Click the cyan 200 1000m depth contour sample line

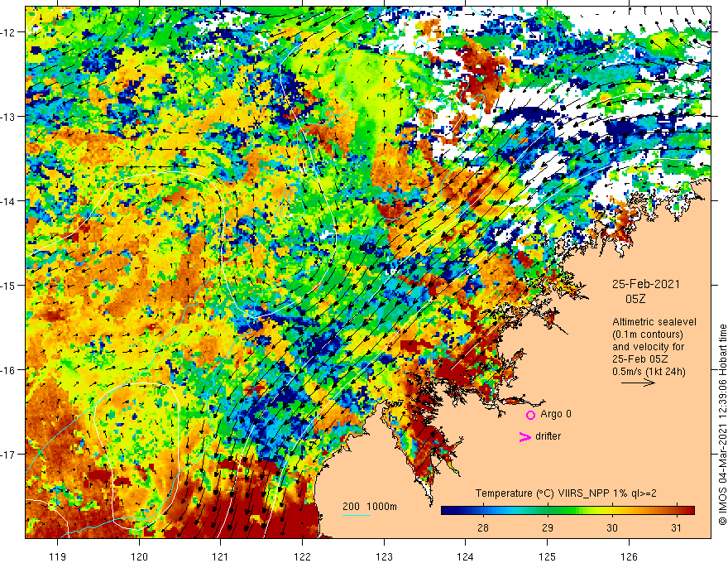click(x=357, y=515)
